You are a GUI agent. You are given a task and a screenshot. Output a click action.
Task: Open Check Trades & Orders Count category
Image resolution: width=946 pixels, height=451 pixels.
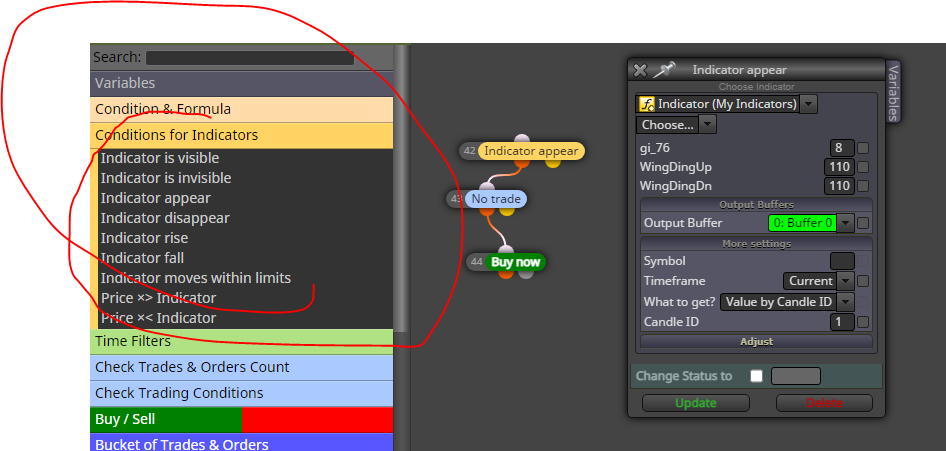241,367
